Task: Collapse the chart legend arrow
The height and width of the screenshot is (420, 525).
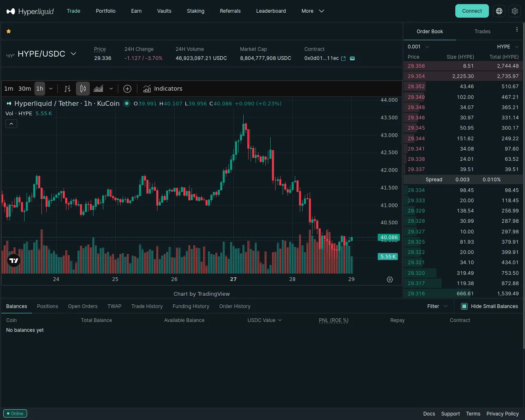Action: (11, 123)
